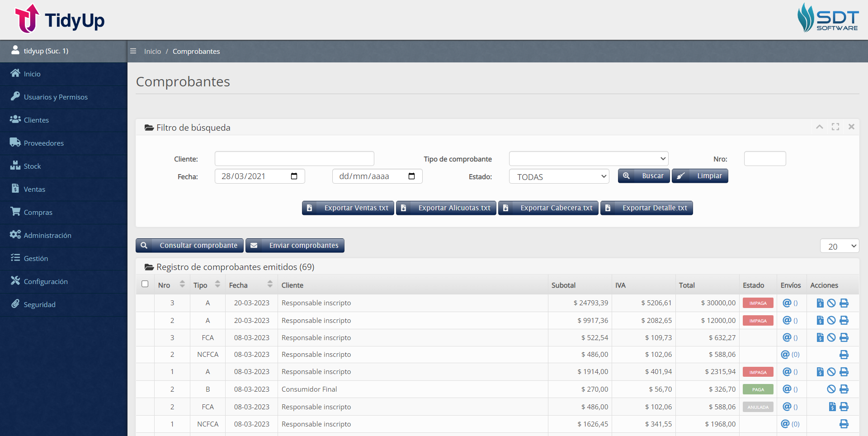Image resolution: width=868 pixels, height=436 pixels.
Task: Open Usuarios y Permisos sidebar item
Action: click(63, 97)
